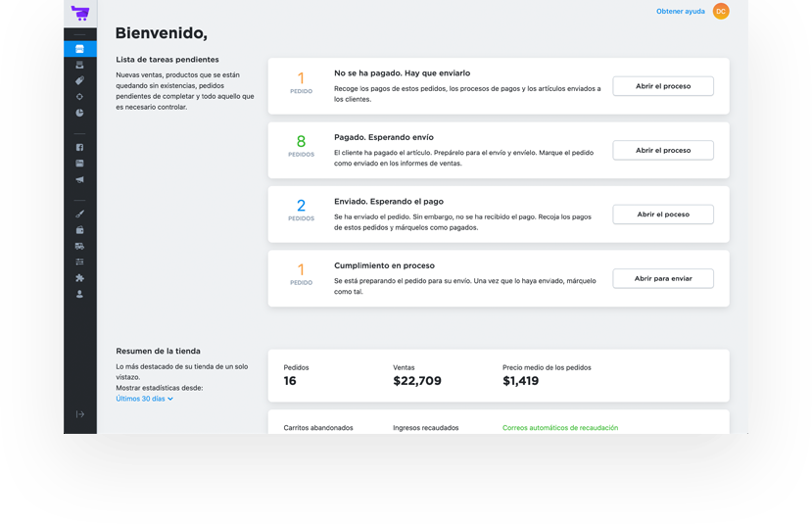The image size is (812, 524).
Task: Click the blue 2 PEDIDOS count
Action: pyautogui.click(x=301, y=210)
